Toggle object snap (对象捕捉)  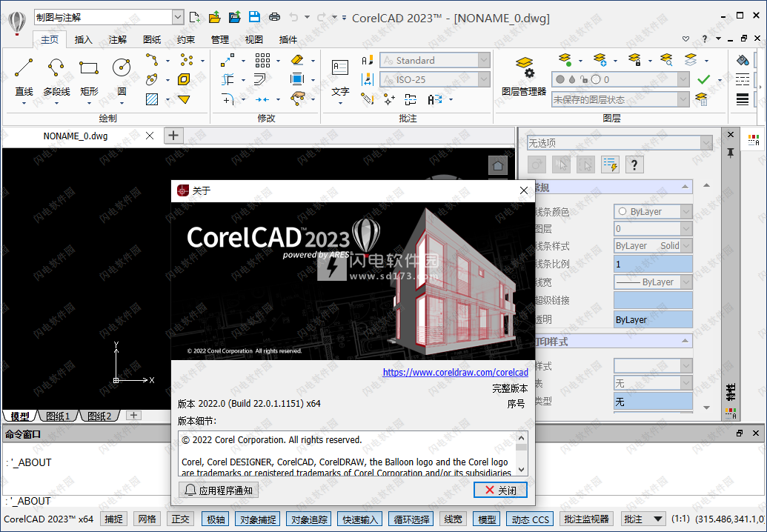click(x=258, y=519)
